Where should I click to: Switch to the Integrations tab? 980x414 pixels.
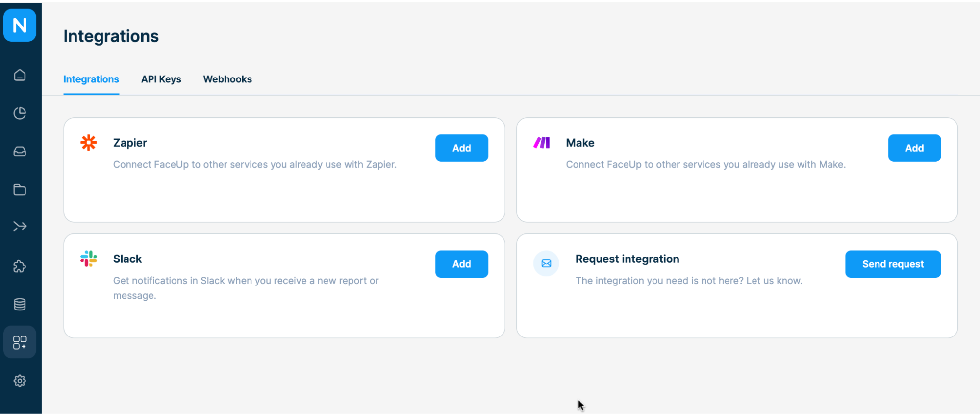click(x=91, y=79)
